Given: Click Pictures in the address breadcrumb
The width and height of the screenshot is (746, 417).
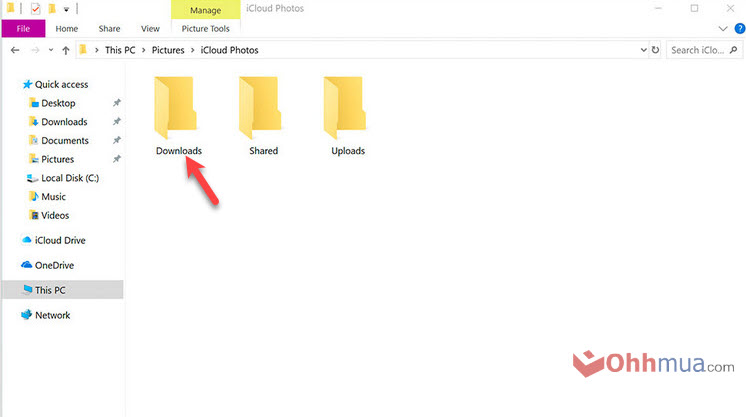Looking at the screenshot, I should (x=168, y=50).
